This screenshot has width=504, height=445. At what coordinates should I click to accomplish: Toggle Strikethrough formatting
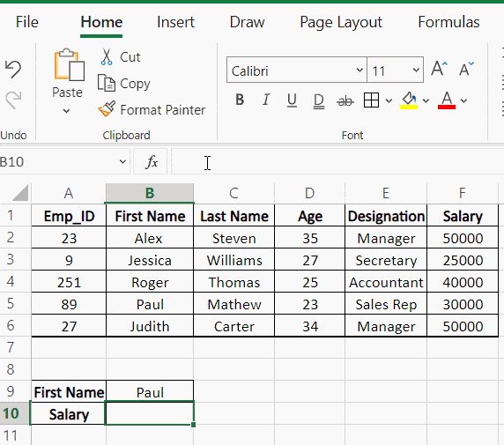pyautogui.click(x=345, y=101)
